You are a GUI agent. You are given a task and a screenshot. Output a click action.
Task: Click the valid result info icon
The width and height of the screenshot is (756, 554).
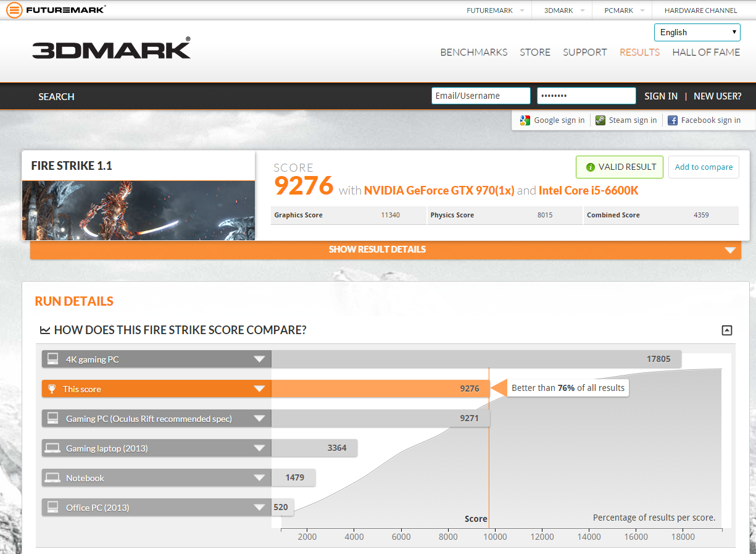tap(590, 167)
